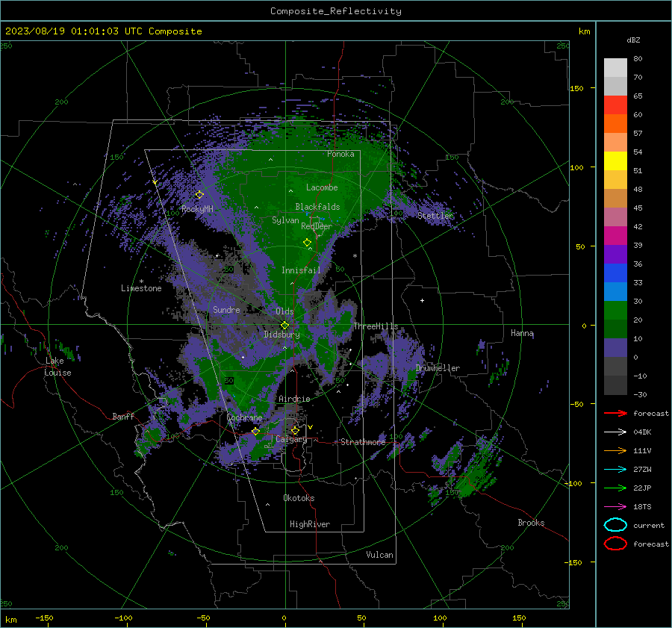Click the Brooks city label
The width and height of the screenshot is (672, 628).
[531, 523]
